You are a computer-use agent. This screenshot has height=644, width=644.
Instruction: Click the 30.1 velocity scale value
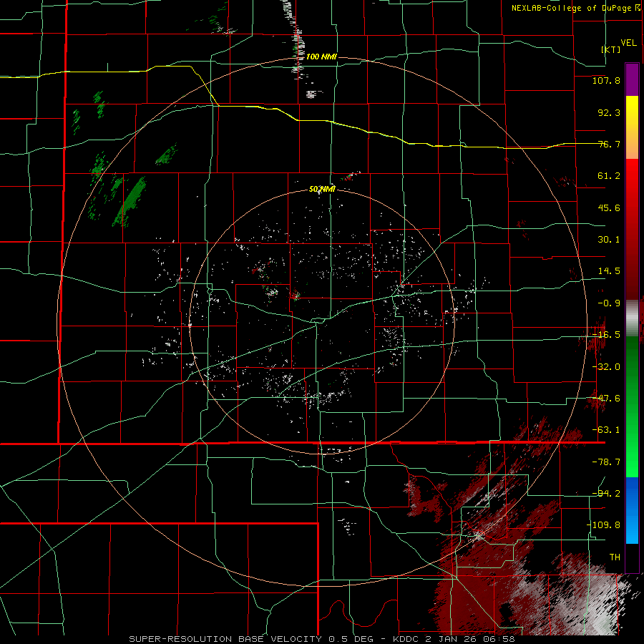click(x=609, y=240)
